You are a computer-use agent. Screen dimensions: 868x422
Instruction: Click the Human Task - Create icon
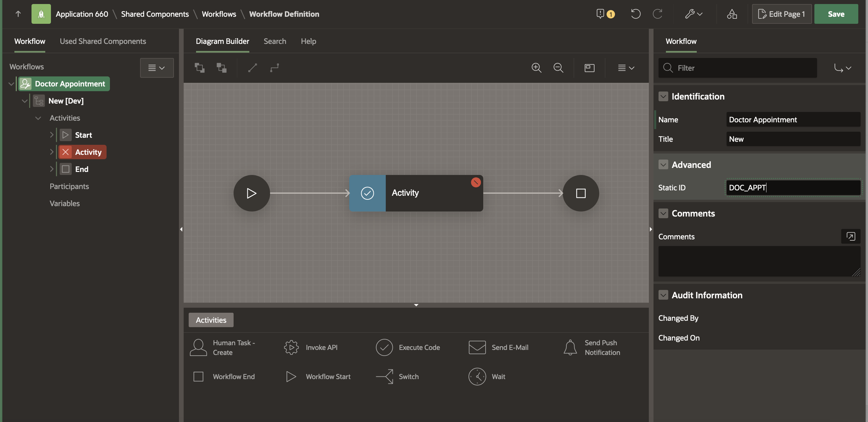tap(198, 348)
